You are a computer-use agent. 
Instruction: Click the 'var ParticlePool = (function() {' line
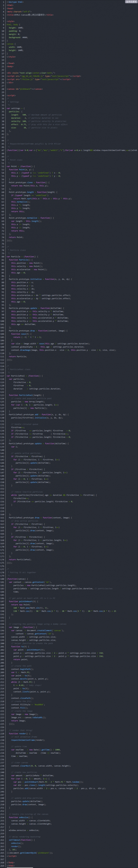pos(25,376)
